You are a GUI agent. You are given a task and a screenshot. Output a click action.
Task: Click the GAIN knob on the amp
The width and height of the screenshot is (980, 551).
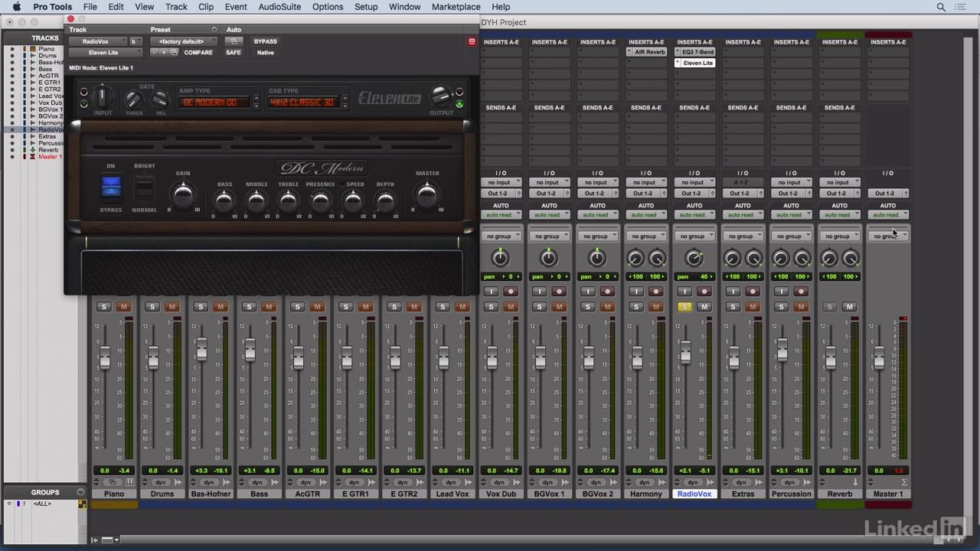(183, 196)
